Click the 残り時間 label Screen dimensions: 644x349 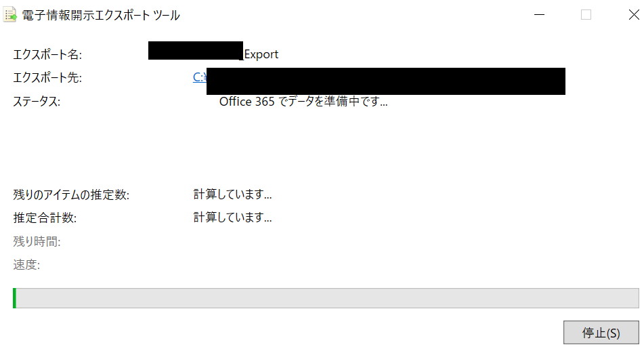coord(37,241)
